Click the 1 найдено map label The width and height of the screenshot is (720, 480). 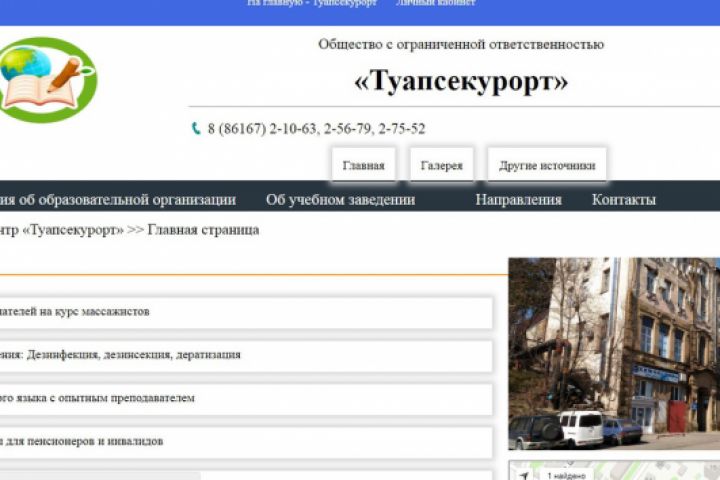567,476
